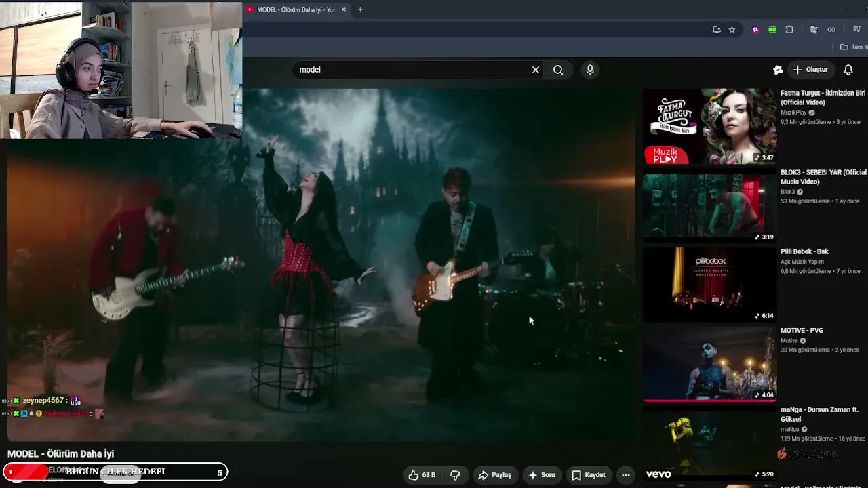Open MOTIVE - PVG video thumbnail
This screenshot has width=868, height=488.
tap(710, 364)
